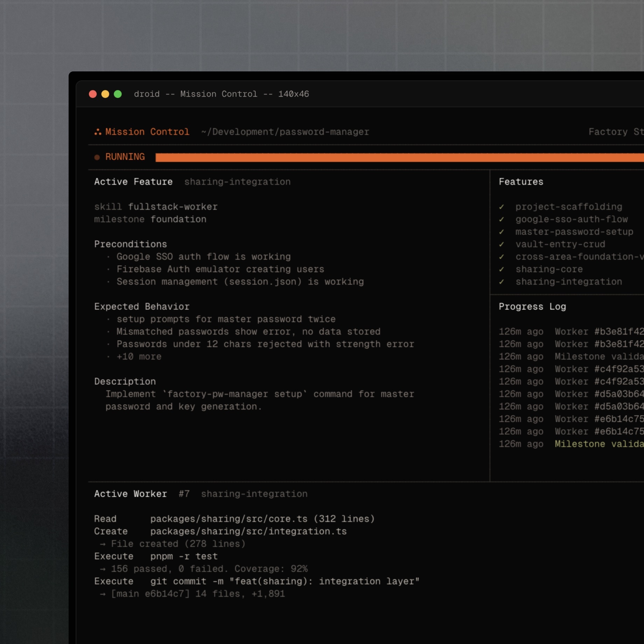
Task: Click the skill fullstack-worker line
Action: (x=156, y=207)
